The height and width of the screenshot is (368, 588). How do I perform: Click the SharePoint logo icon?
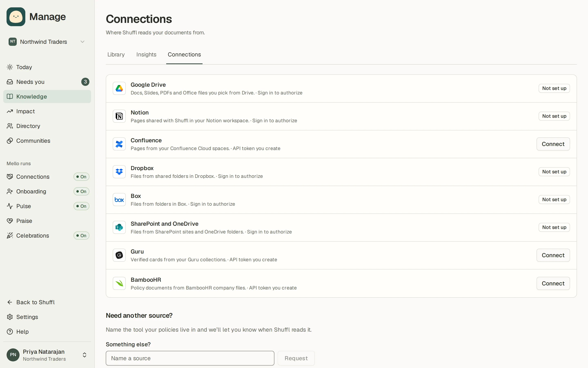(119, 227)
